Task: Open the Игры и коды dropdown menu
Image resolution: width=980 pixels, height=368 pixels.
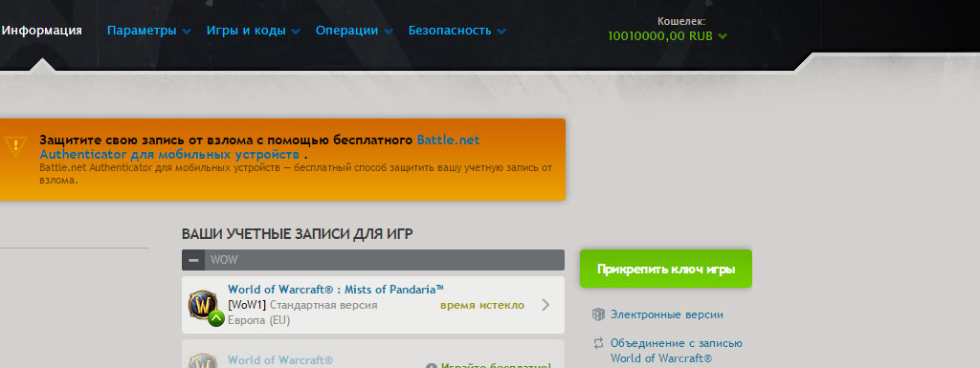Action: click(x=253, y=31)
